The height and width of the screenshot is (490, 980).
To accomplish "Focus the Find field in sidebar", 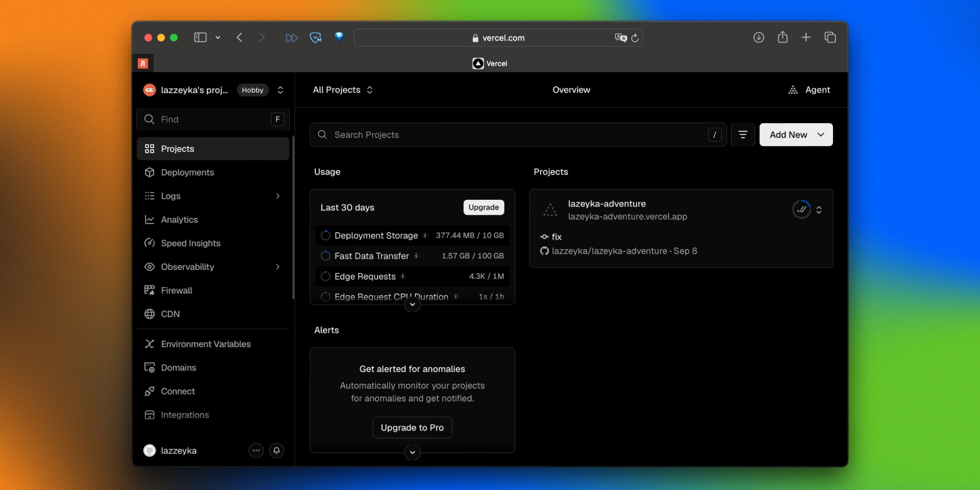I will pyautogui.click(x=213, y=119).
